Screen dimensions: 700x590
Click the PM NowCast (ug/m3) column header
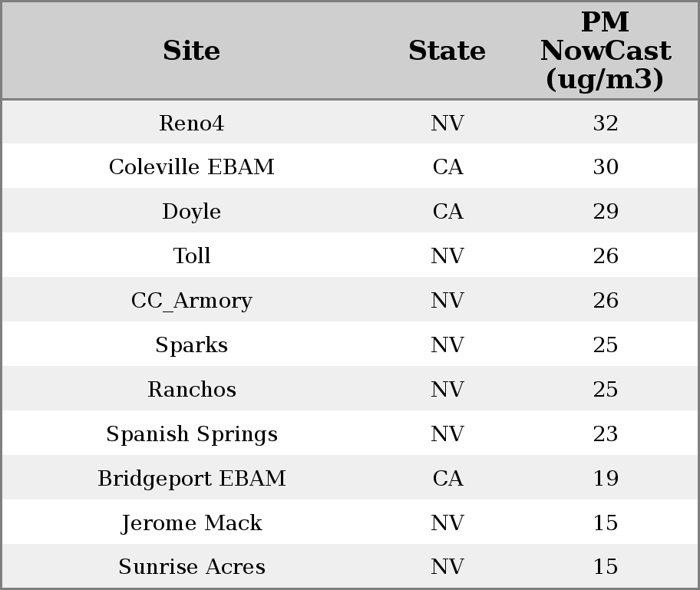(605, 51)
